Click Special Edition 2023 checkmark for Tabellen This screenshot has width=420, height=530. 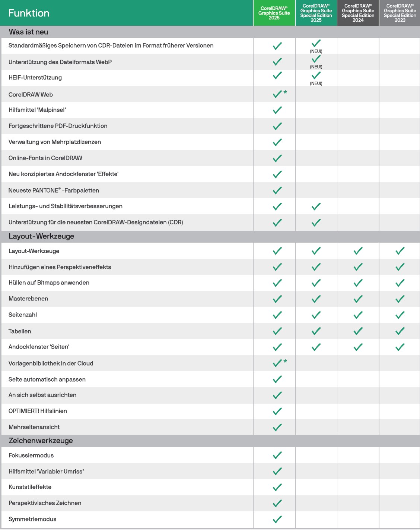400,331
